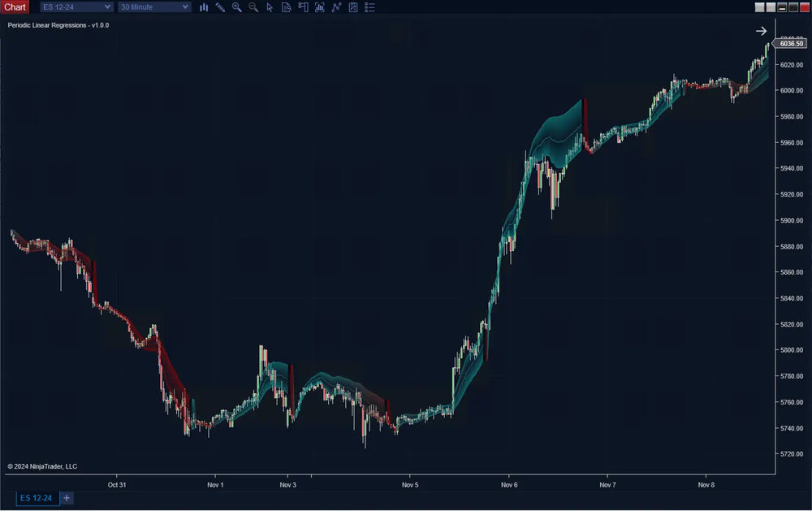This screenshot has height=511, width=812.
Task: Select the chart bar style icon
Action: tap(204, 7)
